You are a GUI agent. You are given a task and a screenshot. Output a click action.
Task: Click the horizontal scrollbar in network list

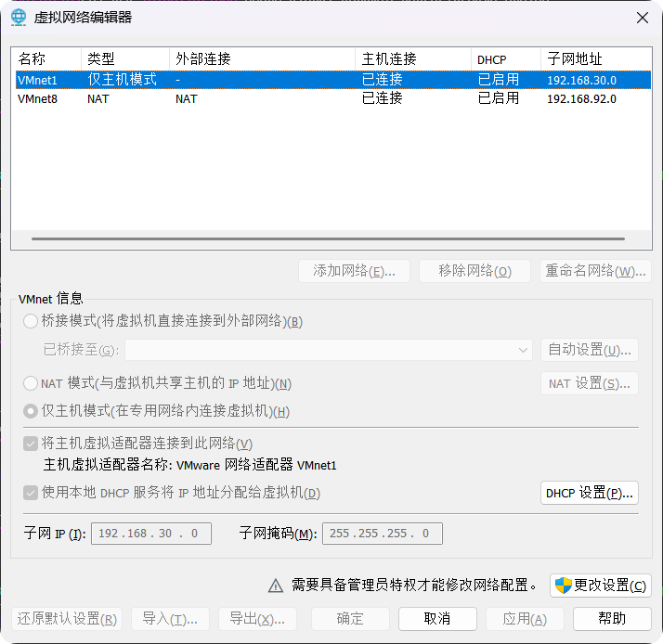click(x=328, y=238)
